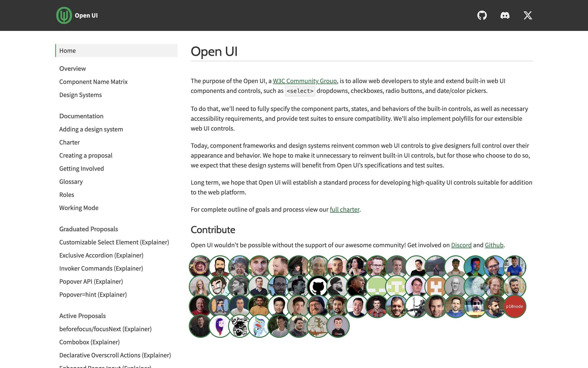The image size is (588, 368).
Task: Open GitHub via the header icon
Action: coord(482,15)
